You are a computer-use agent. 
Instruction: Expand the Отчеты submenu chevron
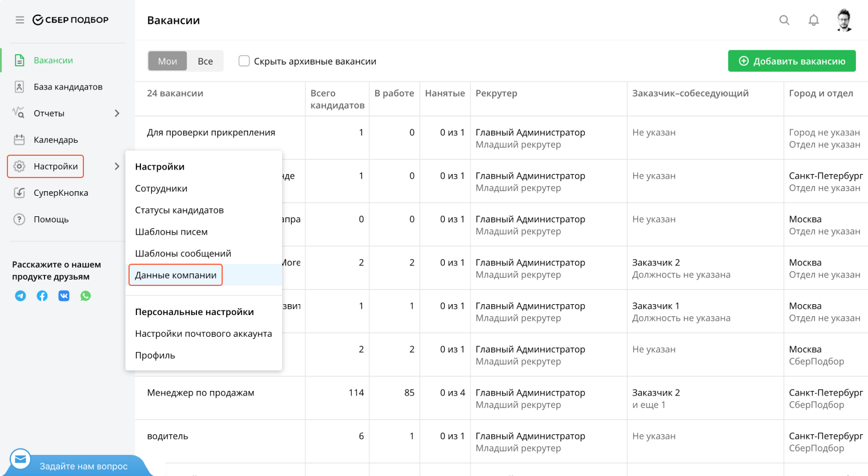click(x=117, y=114)
